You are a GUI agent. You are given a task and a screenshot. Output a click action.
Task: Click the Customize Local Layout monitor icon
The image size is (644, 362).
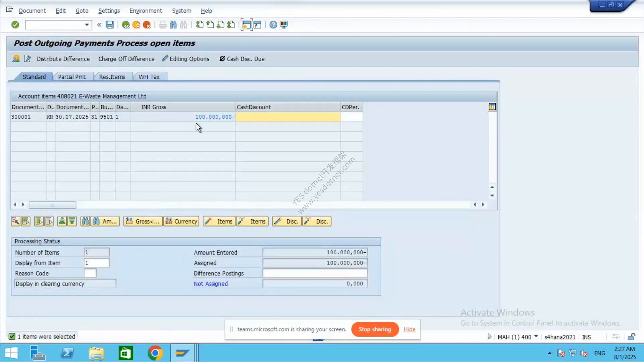click(x=284, y=25)
